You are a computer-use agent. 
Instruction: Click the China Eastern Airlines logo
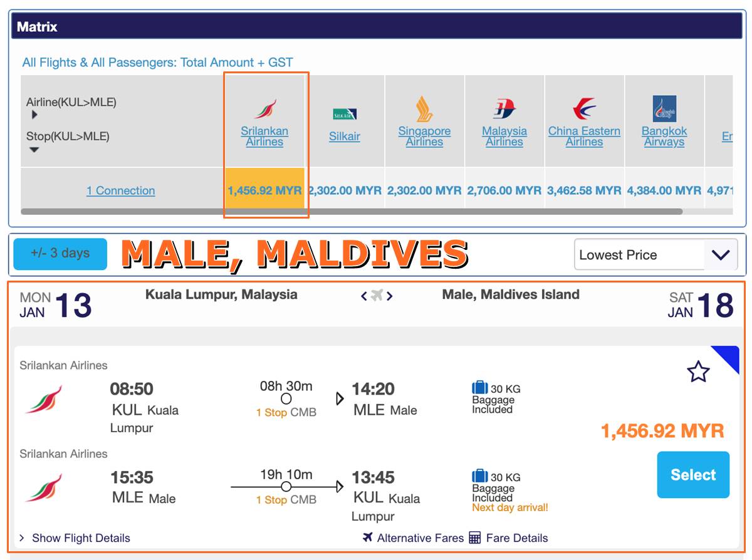[x=584, y=109]
